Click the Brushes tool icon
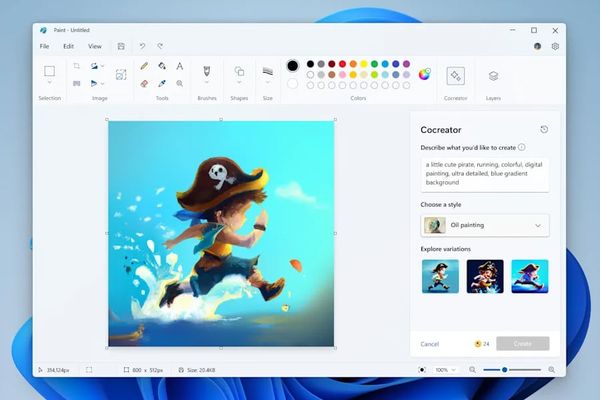The width and height of the screenshot is (600, 400). coord(207,71)
